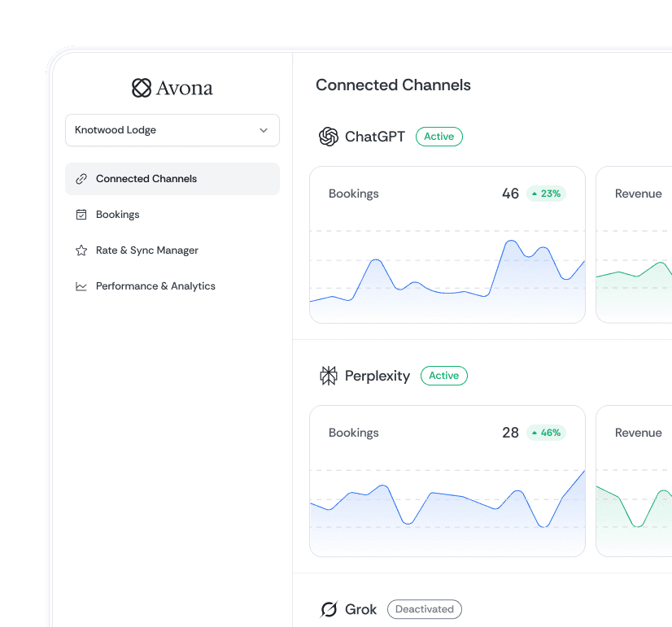Open the Knotwood Lodge property dropdown
The image size is (672, 627).
172,130
